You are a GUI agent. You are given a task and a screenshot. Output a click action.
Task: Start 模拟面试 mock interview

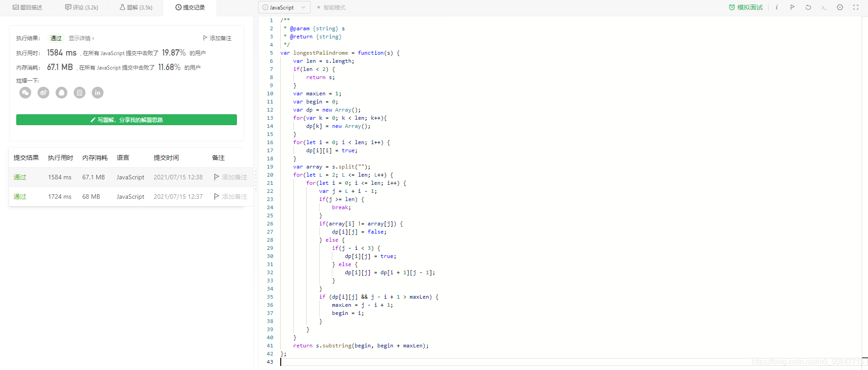745,7
